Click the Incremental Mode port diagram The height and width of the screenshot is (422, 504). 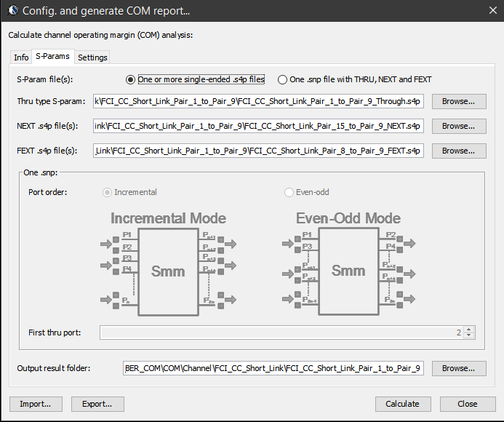pyautogui.click(x=168, y=263)
